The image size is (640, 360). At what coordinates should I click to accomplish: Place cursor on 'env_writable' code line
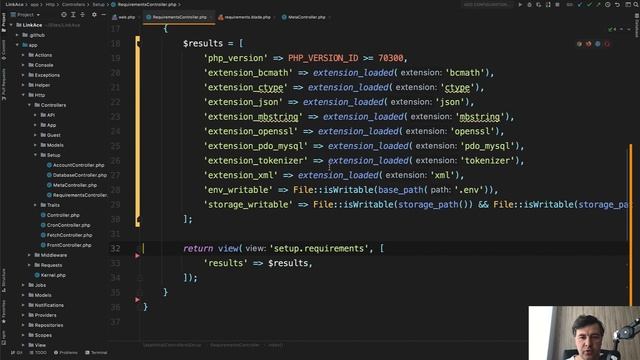[351, 190]
